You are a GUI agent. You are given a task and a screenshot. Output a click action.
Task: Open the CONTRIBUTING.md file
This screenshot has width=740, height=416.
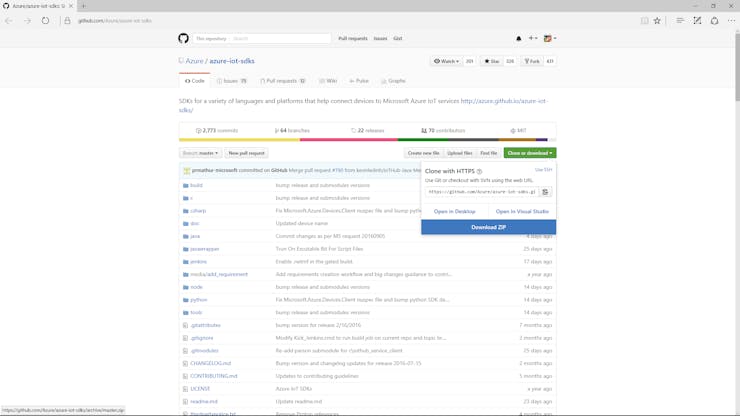coord(214,376)
